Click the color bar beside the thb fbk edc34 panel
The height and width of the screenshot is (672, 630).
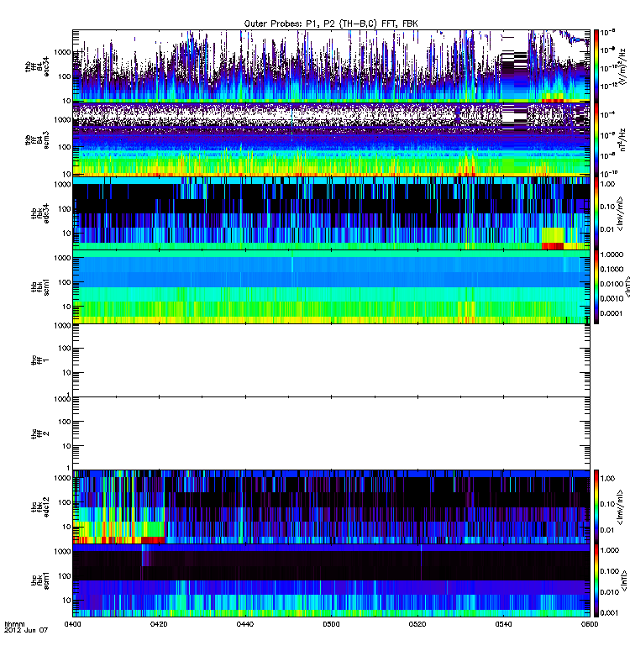tap(596, 213)
